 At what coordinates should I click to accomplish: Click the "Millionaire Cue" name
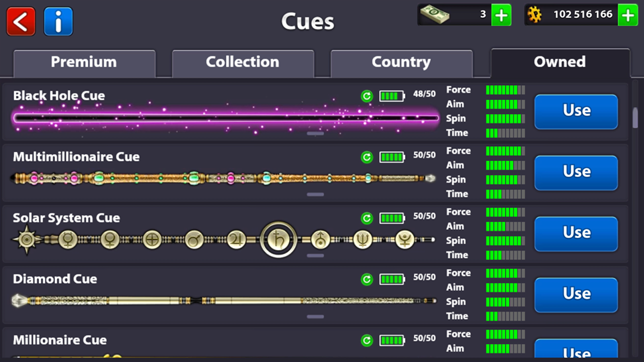click(60, 341)
